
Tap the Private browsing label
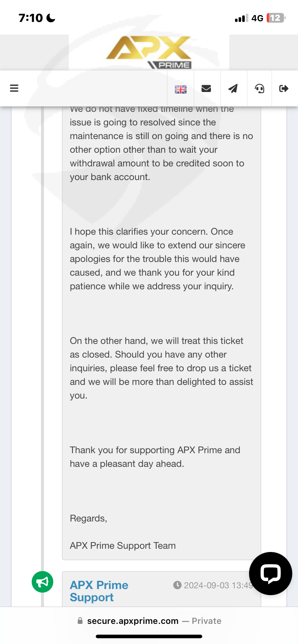click(x=206, y=621)
